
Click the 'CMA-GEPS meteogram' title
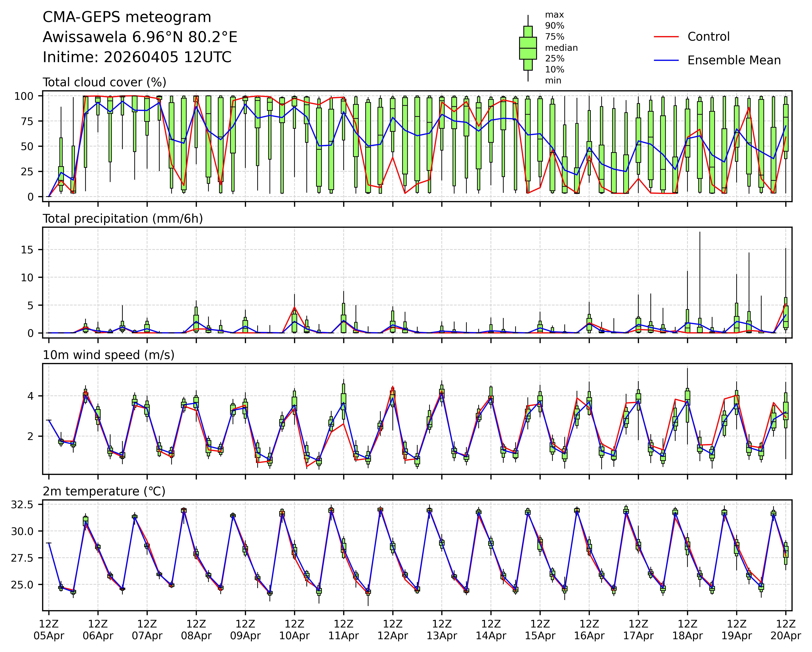[x=127, y=17]
